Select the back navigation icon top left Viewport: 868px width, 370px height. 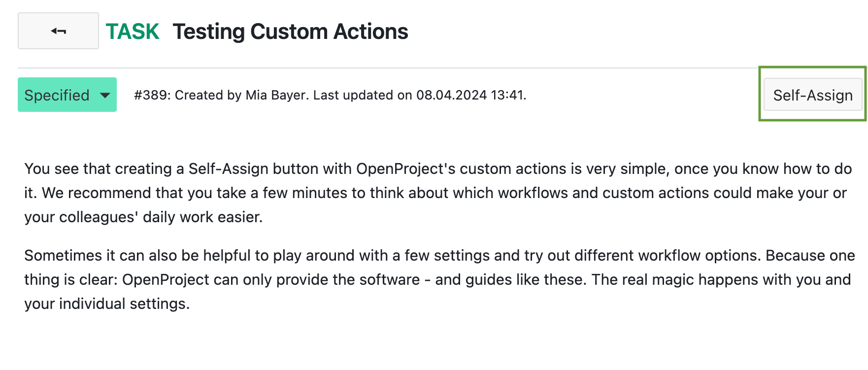pyautogui.click(x=58, y=31)
